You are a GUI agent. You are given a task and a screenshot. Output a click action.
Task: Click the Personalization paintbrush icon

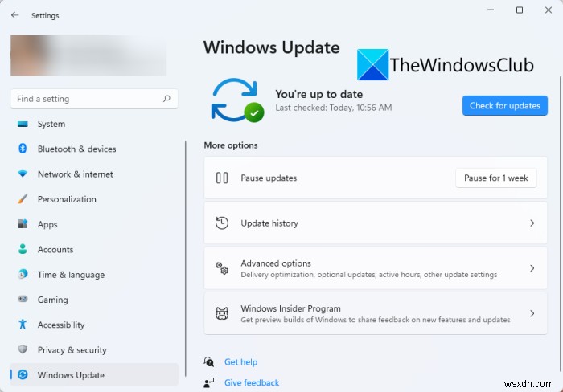click(x=23, y=199)
